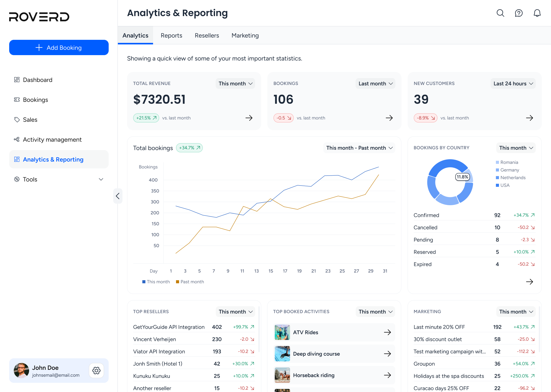
Task: Open ATV Rides activity arrow
Action: click(387, 332)
